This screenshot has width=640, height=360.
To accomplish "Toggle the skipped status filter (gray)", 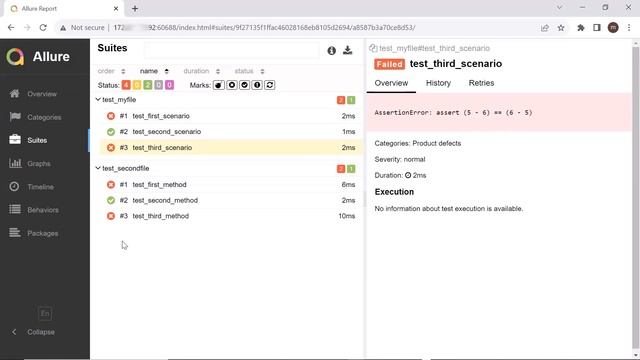I will pyautogui.click(x=158, y=85).
